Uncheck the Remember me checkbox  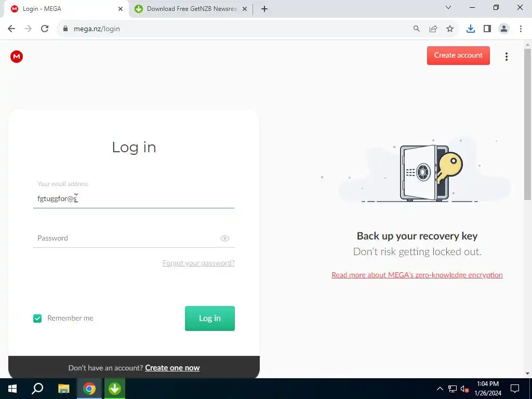(37, 318)
